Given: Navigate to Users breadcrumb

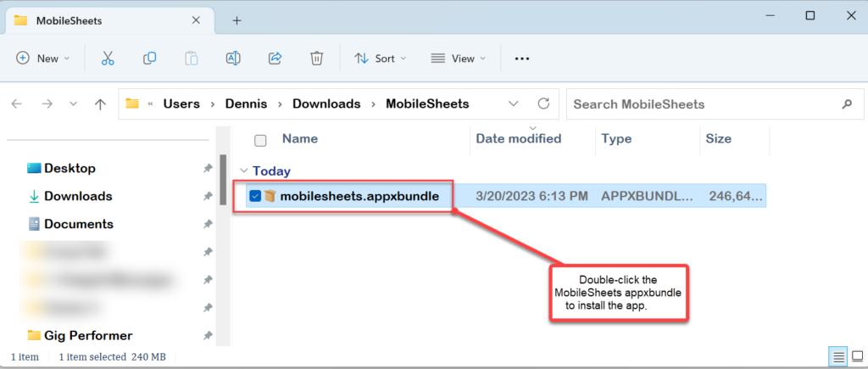Looking at the screenshot, I should [181, 103].
